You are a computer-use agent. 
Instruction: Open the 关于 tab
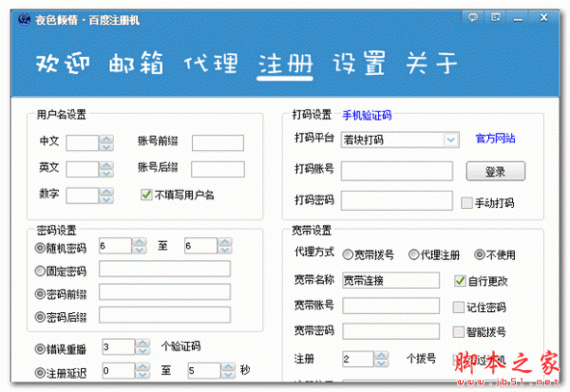tap(431, 64)
